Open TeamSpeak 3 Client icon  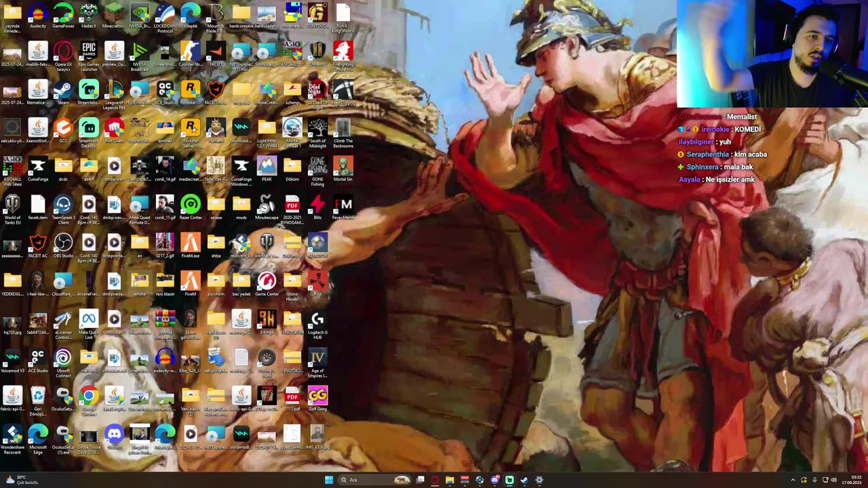pos(63,209)
